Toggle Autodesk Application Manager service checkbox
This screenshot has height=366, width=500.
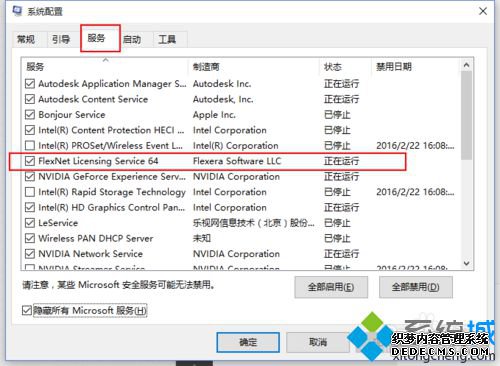click(x=30, y=83)
